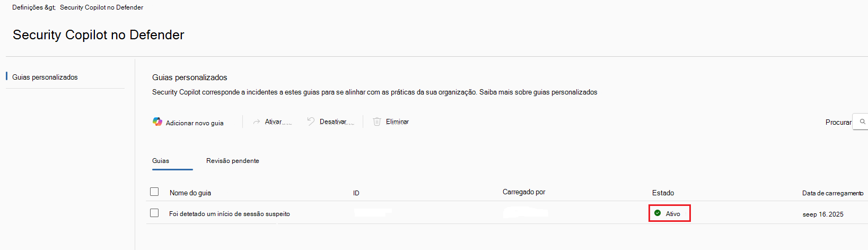Click the Ativo status text
The image size is (868, 250).
tap(673, 214)
